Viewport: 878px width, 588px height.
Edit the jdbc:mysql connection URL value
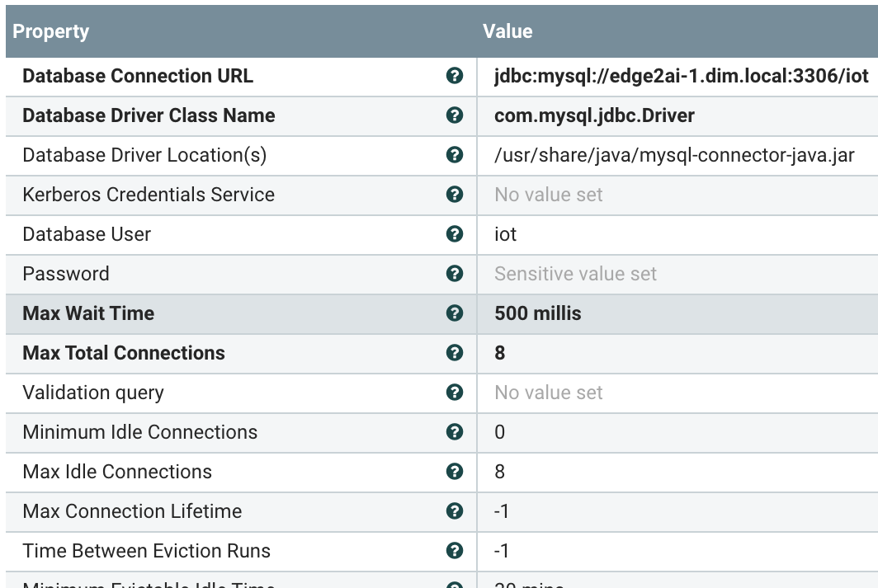[681, 76]
